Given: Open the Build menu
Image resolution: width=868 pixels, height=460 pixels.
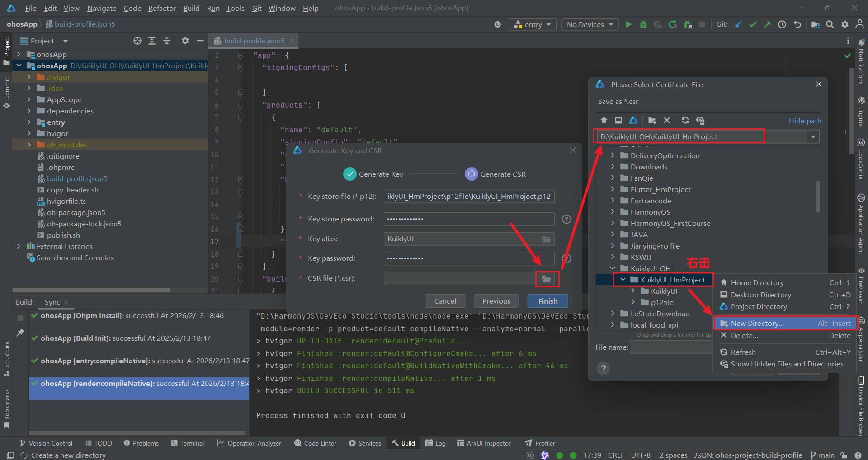Looking at the screenshot, I should [191, 8].
